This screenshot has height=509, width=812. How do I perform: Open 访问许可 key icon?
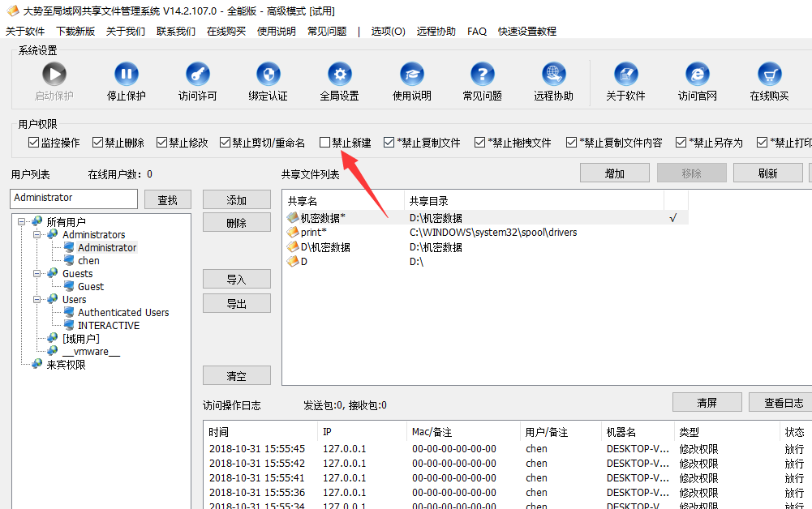pos(197,75)
